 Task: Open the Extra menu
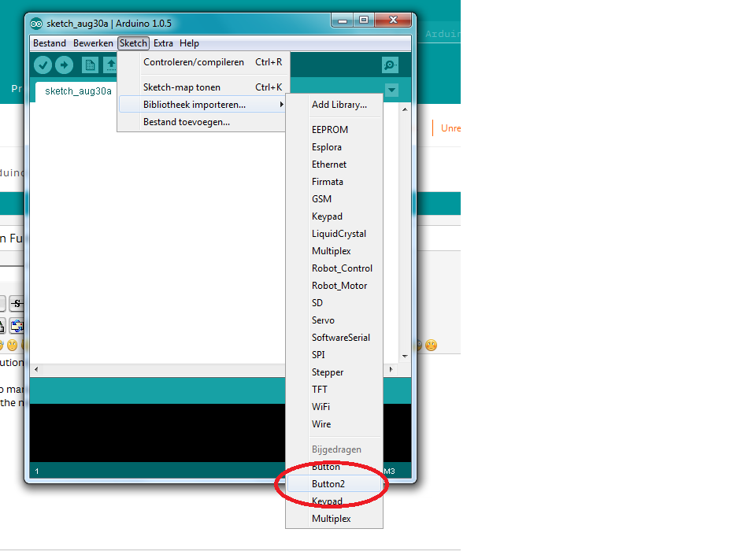click(163, 43)
